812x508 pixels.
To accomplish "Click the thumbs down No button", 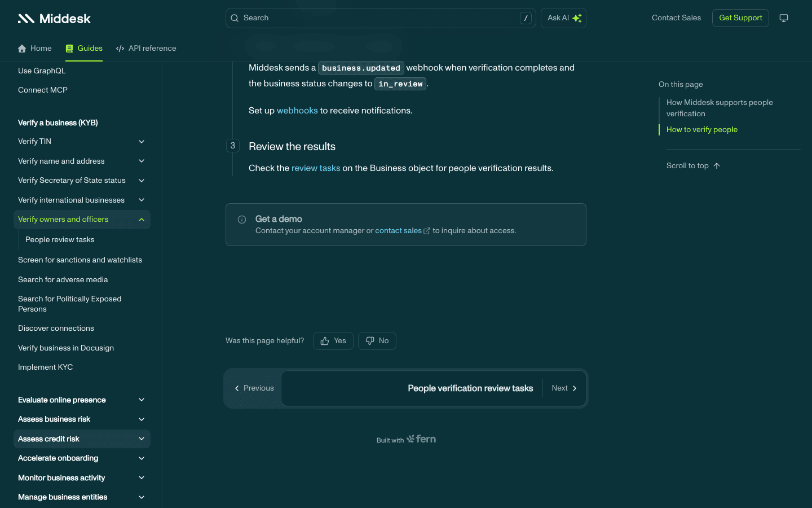I will pyautogui.click(x=377, y=341).
